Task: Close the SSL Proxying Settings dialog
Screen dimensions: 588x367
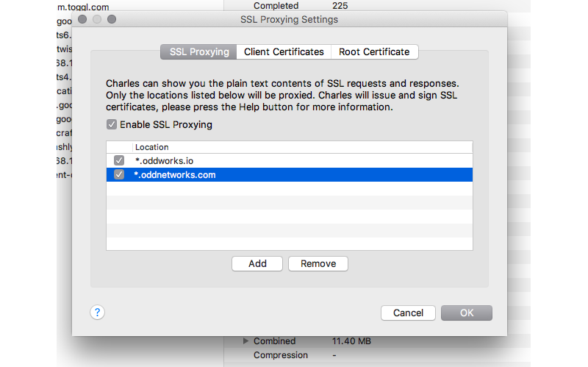Action: pyautogui.click(x=82, y=19)
